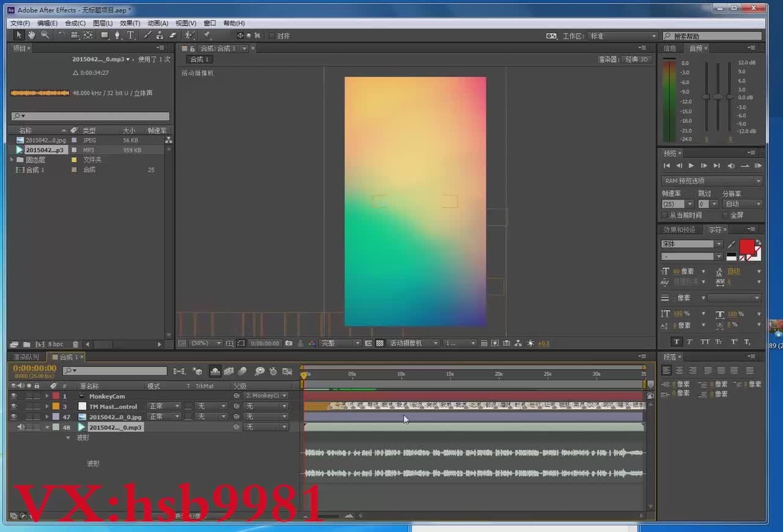Select the Eraser tool
Viewport: 783px width, 532px height.
[173, 35]
